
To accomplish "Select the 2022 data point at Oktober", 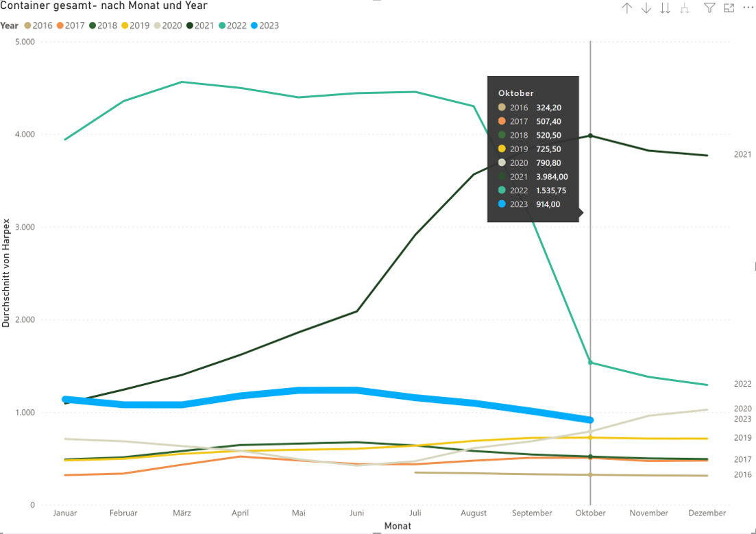I will (590, 363).
